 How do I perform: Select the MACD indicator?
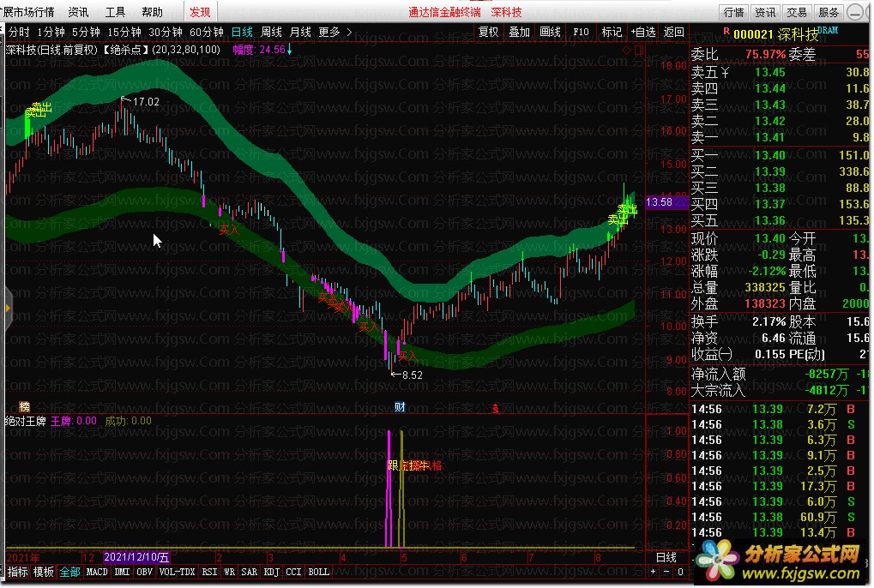(97, 572)
